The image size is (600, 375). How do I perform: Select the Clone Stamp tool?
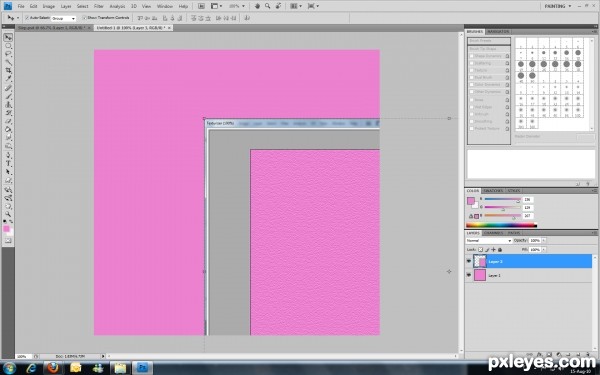[8, 105]
